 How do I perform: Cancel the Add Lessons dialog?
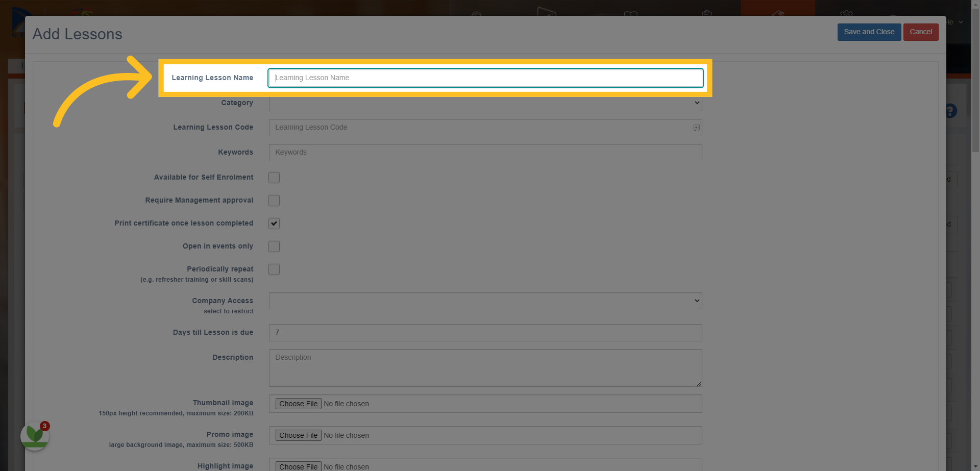[921, 32]
